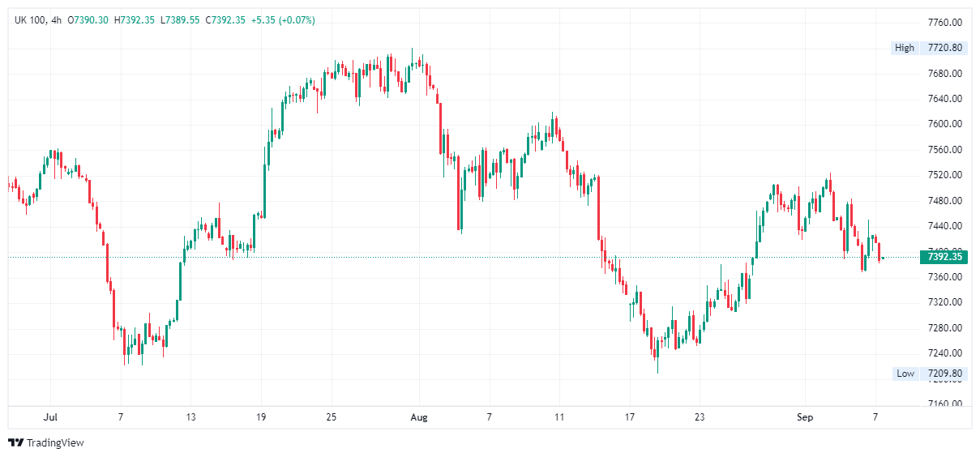Click the C7392.35 close value
This screenshot has height=457, width=980.
(x=228, y=19)
